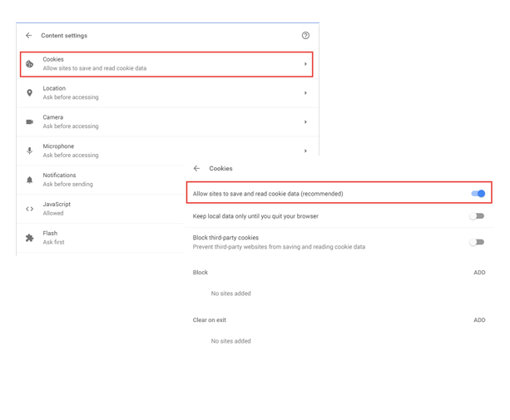The width and height of the screenshot is (510, 420).
Task: Click the Location pin icon
Action: (30, 93)
